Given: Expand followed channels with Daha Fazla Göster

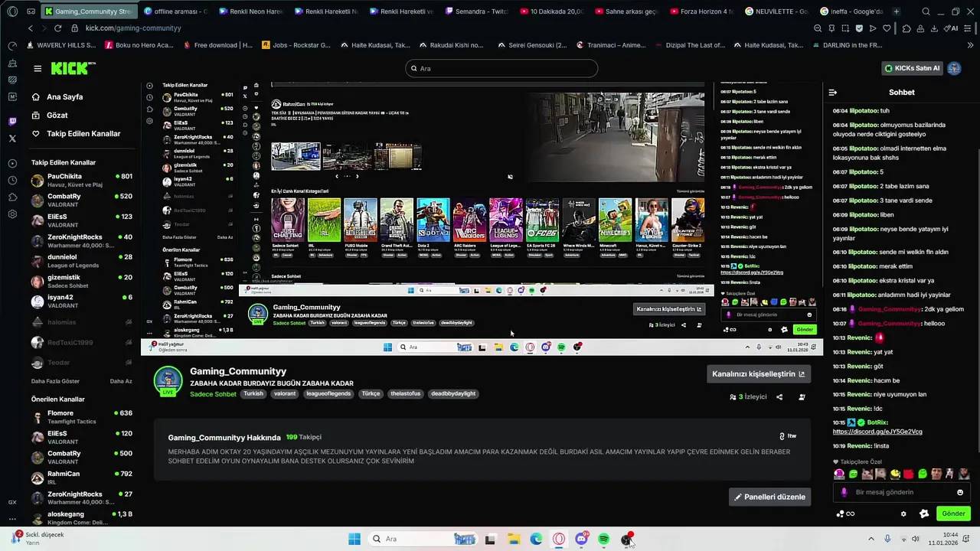Looking at the screenshot, I should tap(55, 381).
